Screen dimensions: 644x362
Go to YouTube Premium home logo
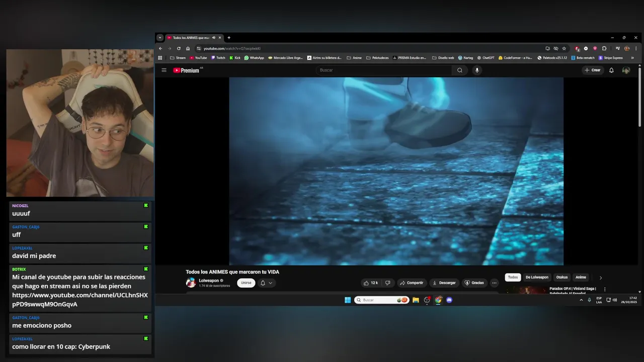click(x=187, y=70)
